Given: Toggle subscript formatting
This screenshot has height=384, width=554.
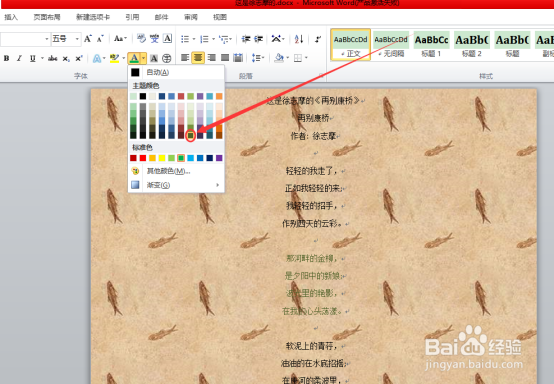Looking at the screenshot, I should coord(66,59).
